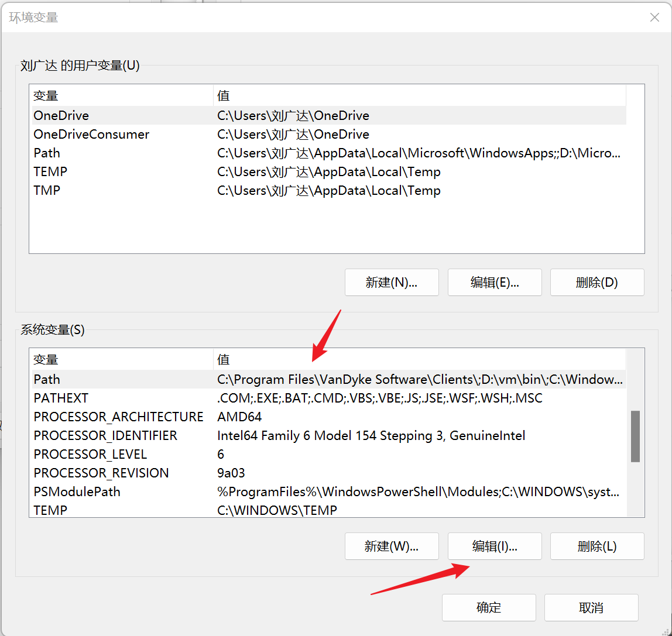Click the Intel64 Family 6 Model 154 value
This screenshot has width=672, height=636.
[x=371, y=435]
